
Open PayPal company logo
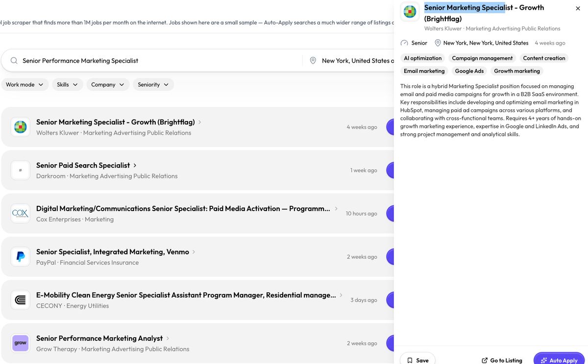[x=20, y=257]
